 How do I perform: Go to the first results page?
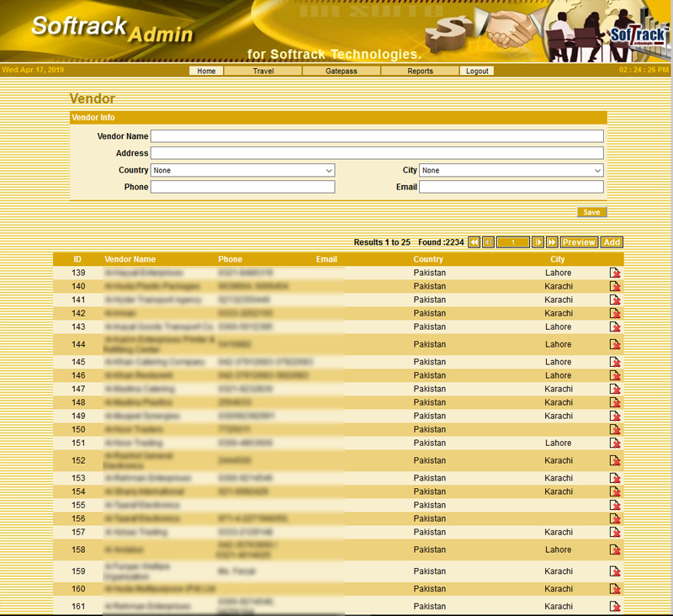point(474,242)
